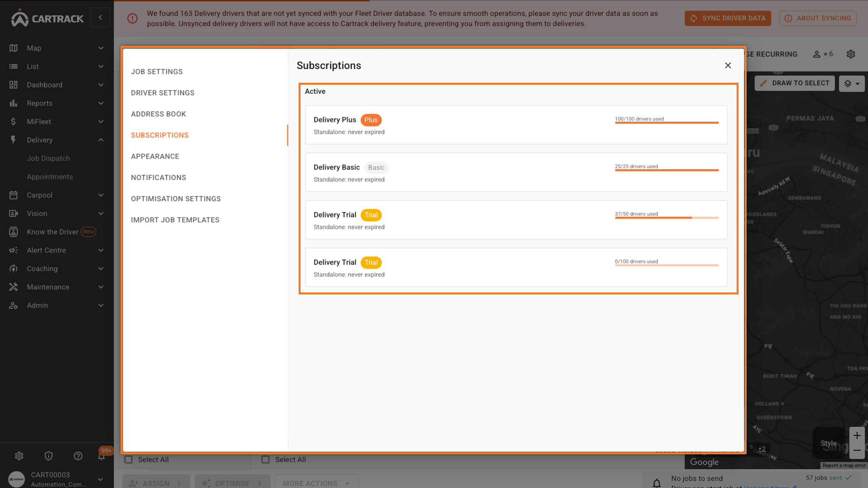
Task: Click the Delivery Trial 37/50 drivers progress bar
Action: click(x=666, y=218)
